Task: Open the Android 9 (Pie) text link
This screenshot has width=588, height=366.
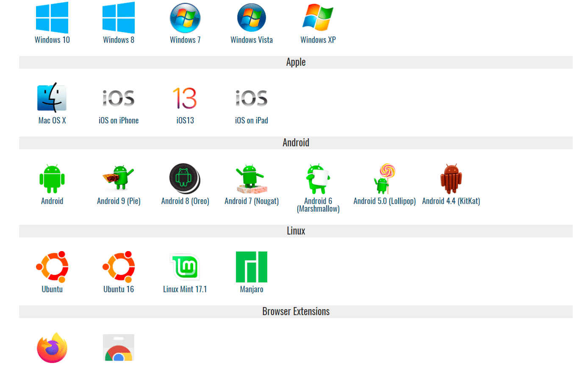Action: point(119,201)
